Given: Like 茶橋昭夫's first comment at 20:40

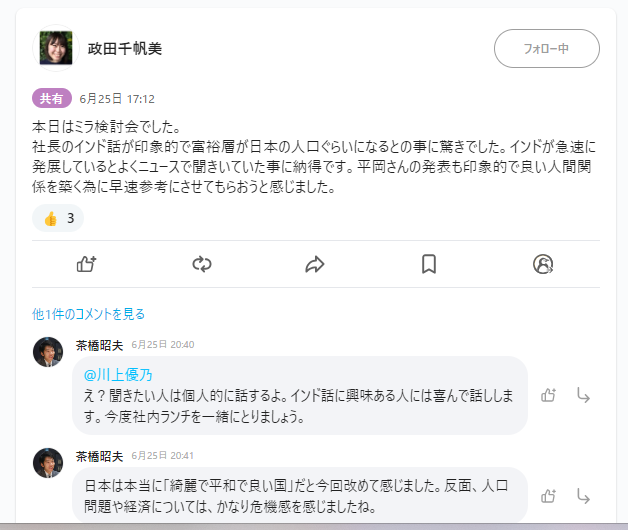Looking at the screenshot, I should coord(548,395).
